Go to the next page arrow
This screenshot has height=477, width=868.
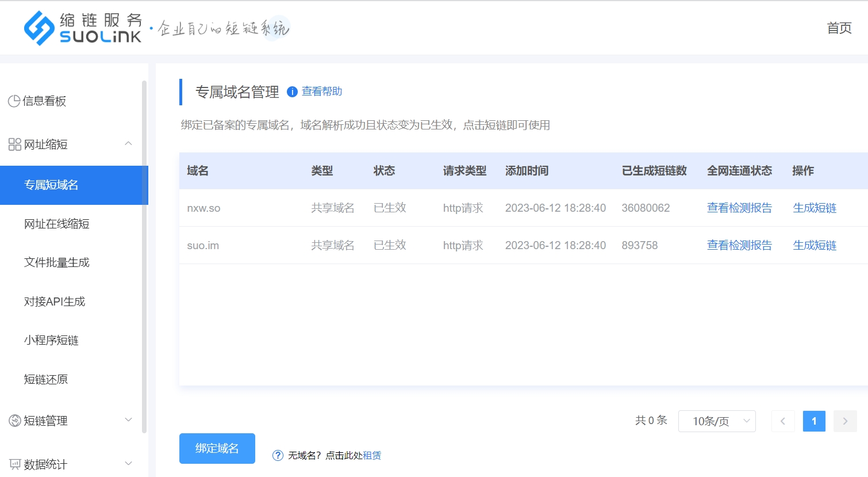(x=845, y=421)
